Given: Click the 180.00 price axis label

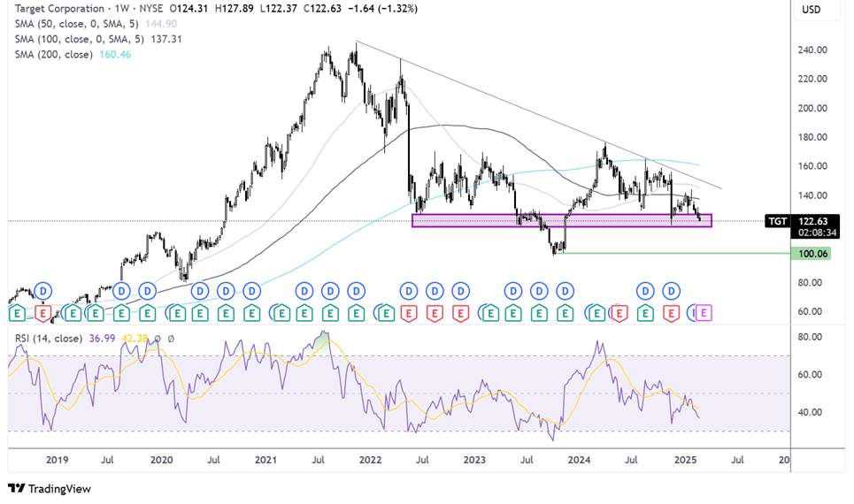Looking at the screenshot, I should click(x=812, y=137).
